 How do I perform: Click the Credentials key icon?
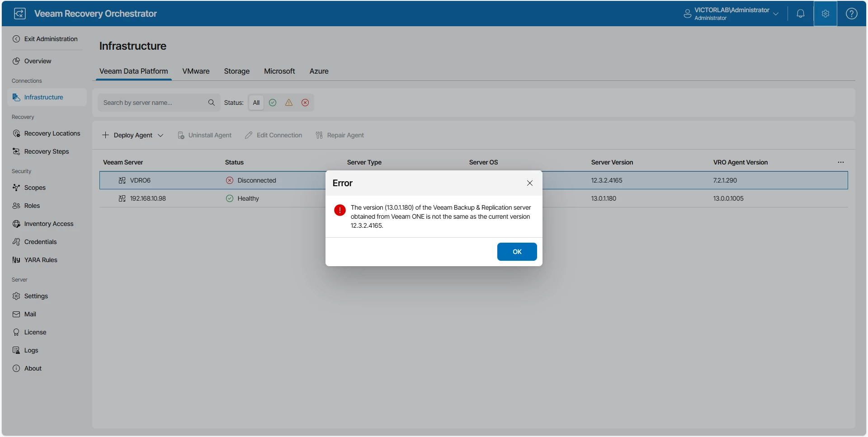point(16,242)
